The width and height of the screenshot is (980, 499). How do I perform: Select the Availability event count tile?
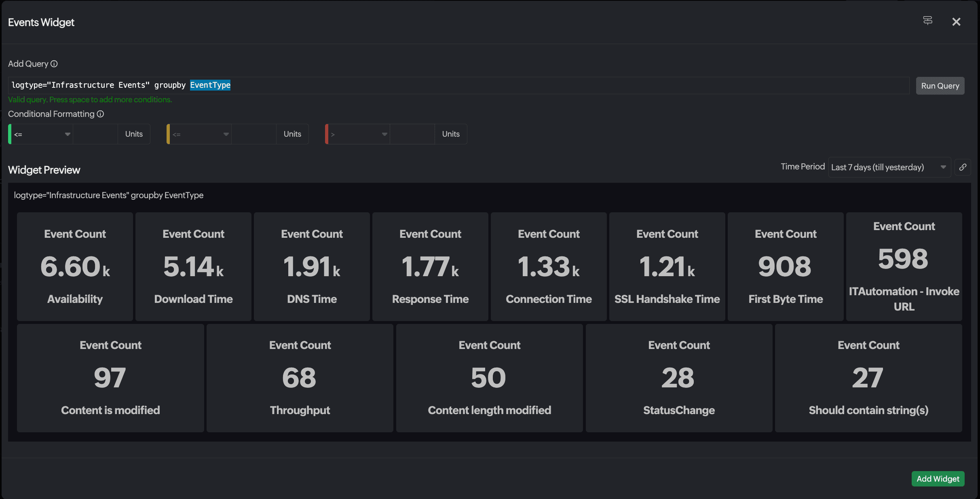(75, 266)
